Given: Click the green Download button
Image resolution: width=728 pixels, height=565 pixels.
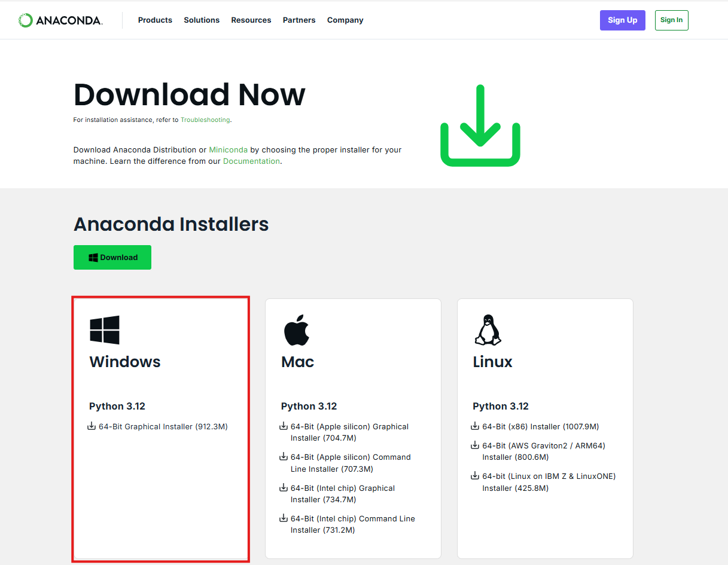Looking at the screenshot, I should tap(112, 257).
